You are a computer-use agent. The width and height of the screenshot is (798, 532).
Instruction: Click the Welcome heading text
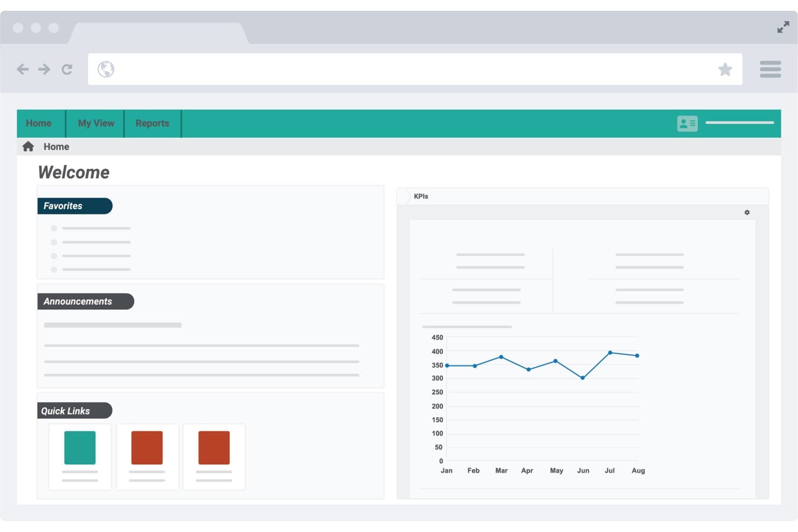click(x=74, y=172)
